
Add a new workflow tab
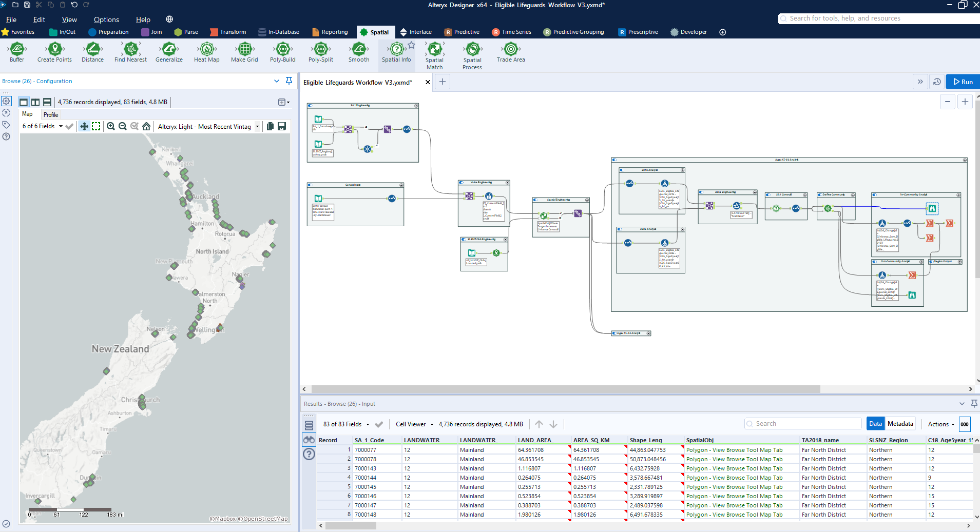coord(443,82)
